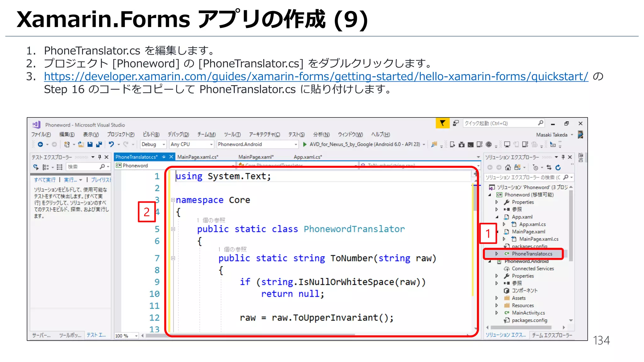
Task: Open the Masaki Takeda account dropdown
Action: pos(555,135)
